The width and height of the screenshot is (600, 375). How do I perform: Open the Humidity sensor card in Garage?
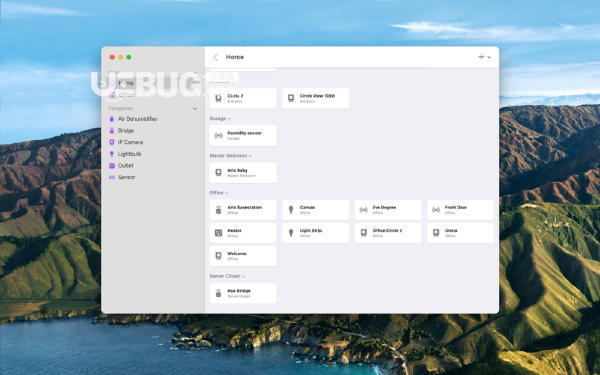pyautogui.click(x=243, y=135)
